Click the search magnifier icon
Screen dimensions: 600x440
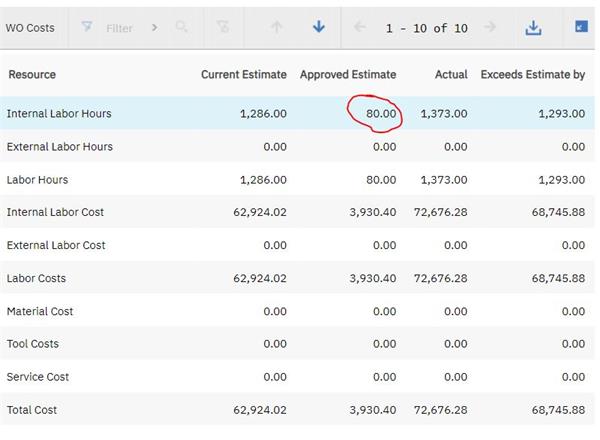point(181,27)
